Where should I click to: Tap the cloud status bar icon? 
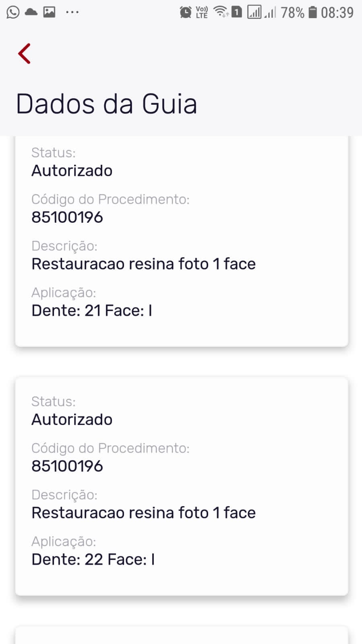(x=31, y=12)
